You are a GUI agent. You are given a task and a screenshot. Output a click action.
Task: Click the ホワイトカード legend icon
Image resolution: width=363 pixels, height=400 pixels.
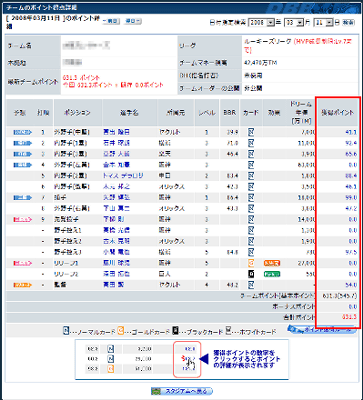click(228, 331)
